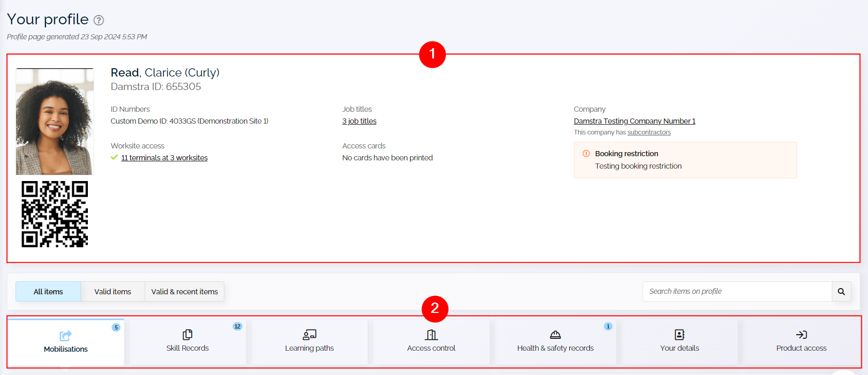Open the 3 job titles link
868x375 pixels.
click(x=359, y=121)
